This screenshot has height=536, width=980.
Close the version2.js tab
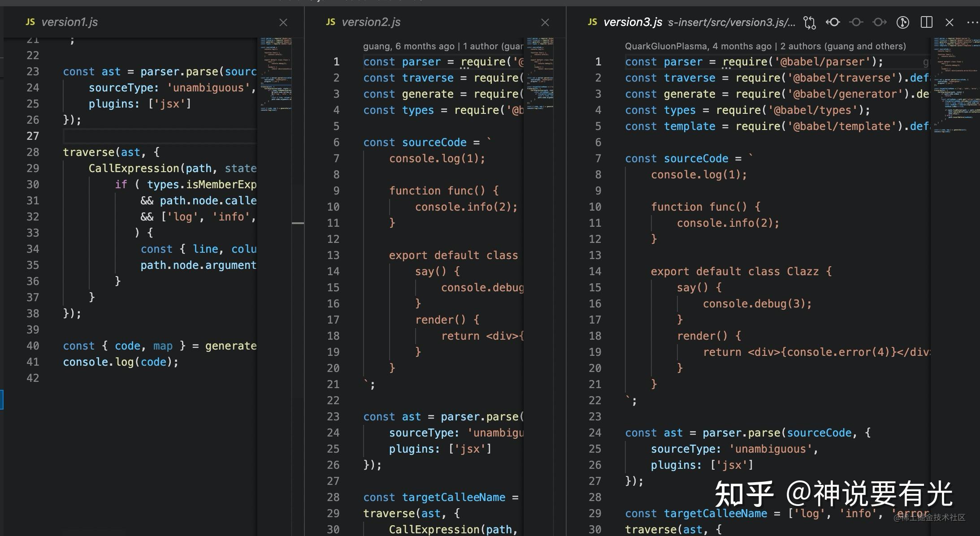pyautogui.click(x=545, y=22)
